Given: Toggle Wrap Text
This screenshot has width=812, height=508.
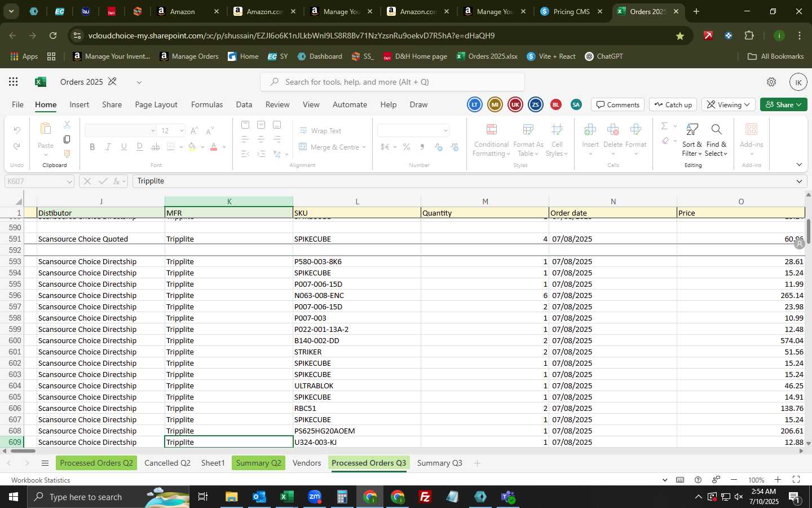Looking at the screenshot, I should (x=320, y=130).
